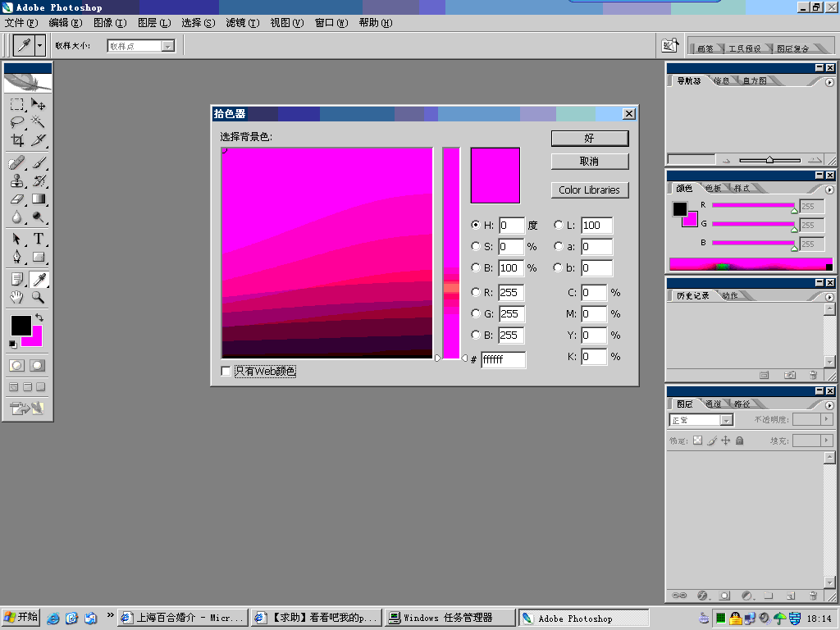Open the Navigator panel flyout menu arrow
The image size is (840, 630).
pos(829,82)
